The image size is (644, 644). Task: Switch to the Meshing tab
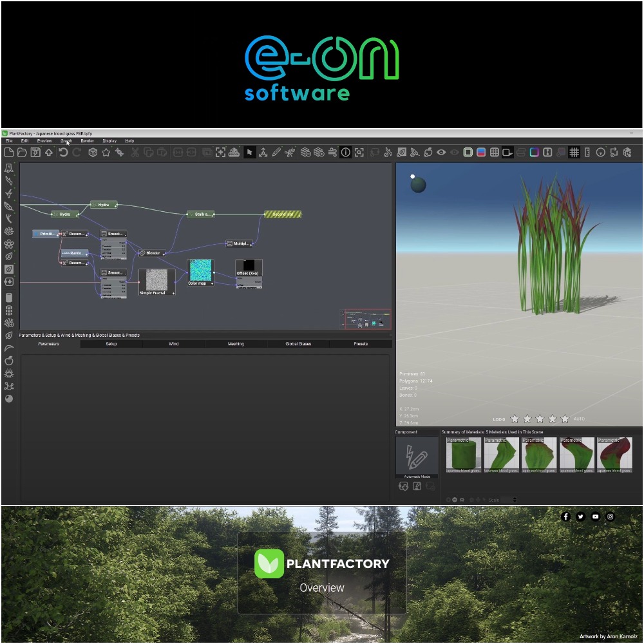236,344
